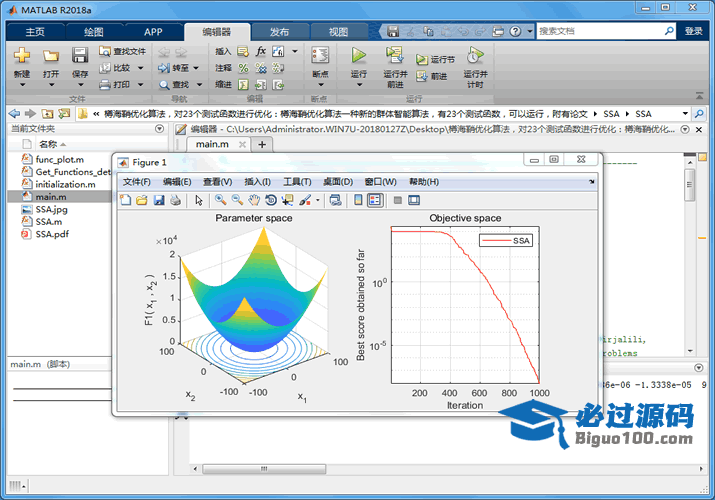The image size is (715, 500).
Task: Click the green percent comment icon
Action: pyautogui.click(x=244, y=68)
